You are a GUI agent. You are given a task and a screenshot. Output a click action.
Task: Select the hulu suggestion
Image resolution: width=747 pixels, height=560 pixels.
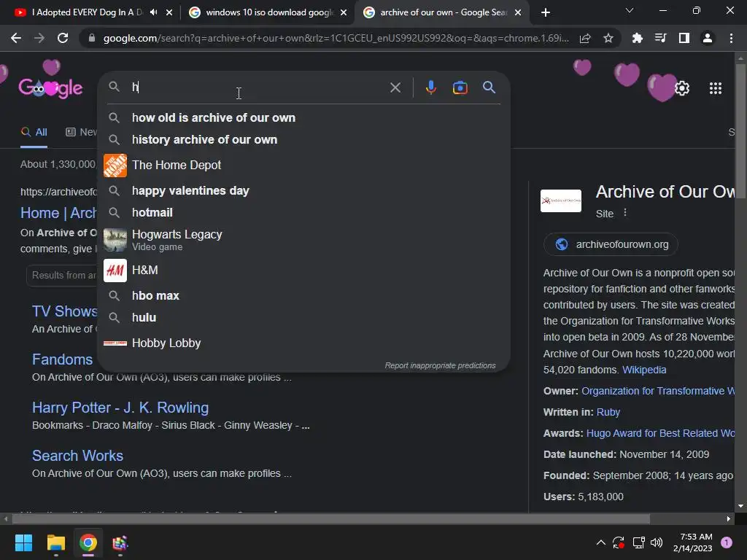pos(303,317)
